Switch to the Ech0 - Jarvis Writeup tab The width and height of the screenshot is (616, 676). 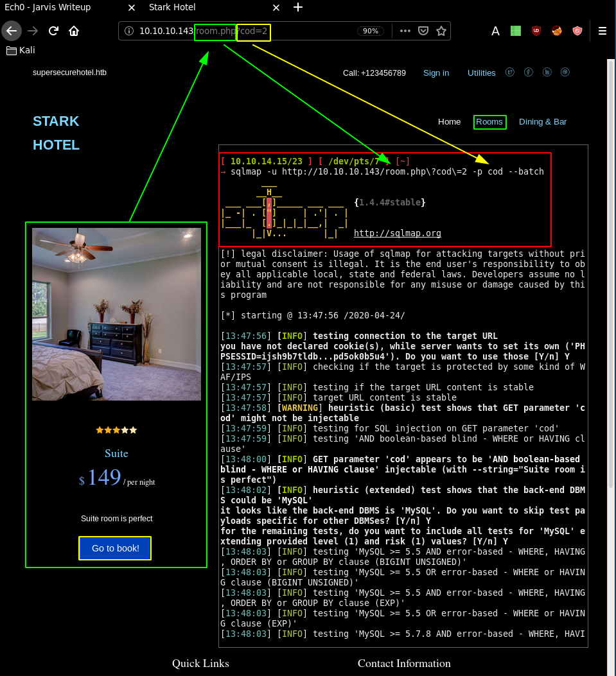pos(48,7)
